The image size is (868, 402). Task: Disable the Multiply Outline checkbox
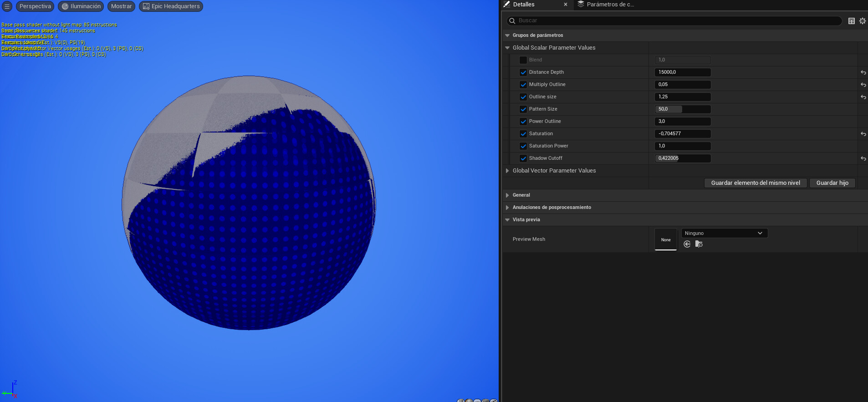(523, 85)
